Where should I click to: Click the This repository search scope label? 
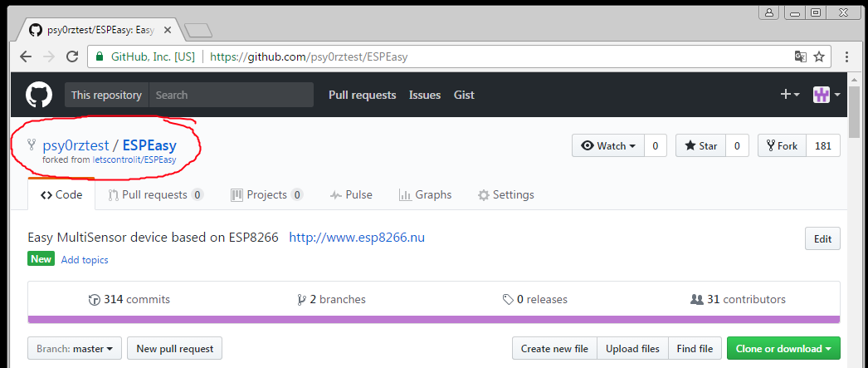coord(106,95)
